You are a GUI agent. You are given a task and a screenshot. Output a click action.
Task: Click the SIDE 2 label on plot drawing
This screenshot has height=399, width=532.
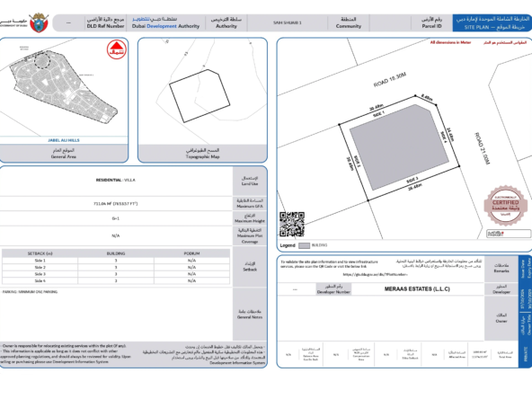[x=357, y=161]
